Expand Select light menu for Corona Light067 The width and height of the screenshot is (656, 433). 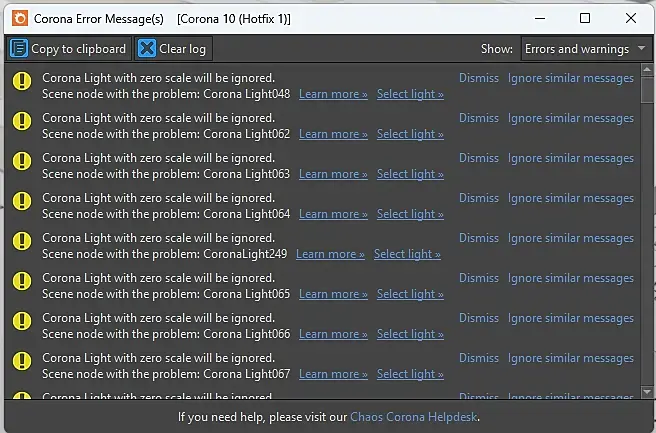click(410, 374)
